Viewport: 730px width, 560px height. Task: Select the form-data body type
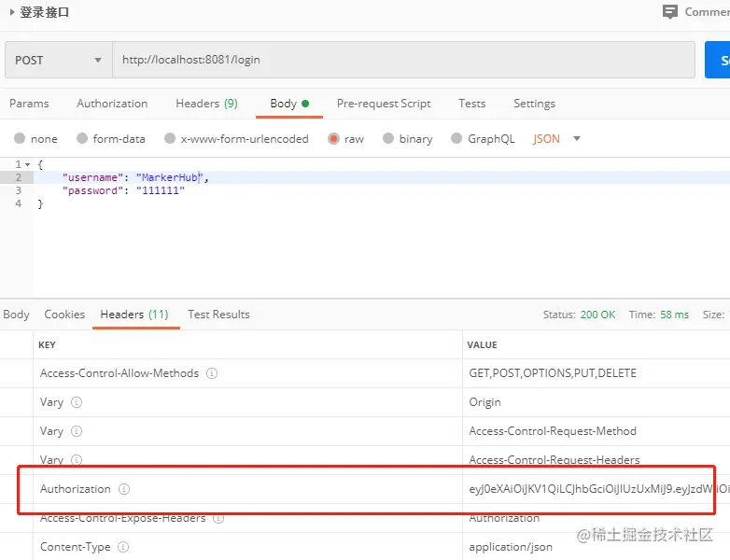[x=82, y=139]
